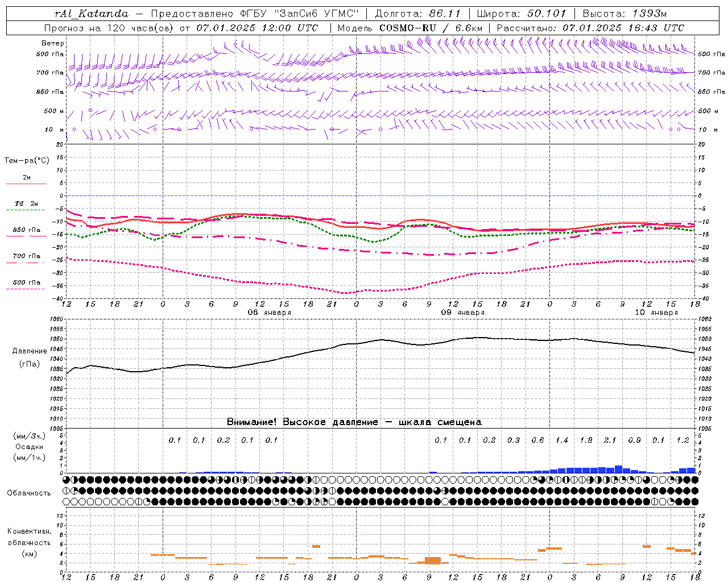Click the tallest blue precipitation bar
Image resolution: width=728 pixels, height=582 pixels.
[618, 469]
